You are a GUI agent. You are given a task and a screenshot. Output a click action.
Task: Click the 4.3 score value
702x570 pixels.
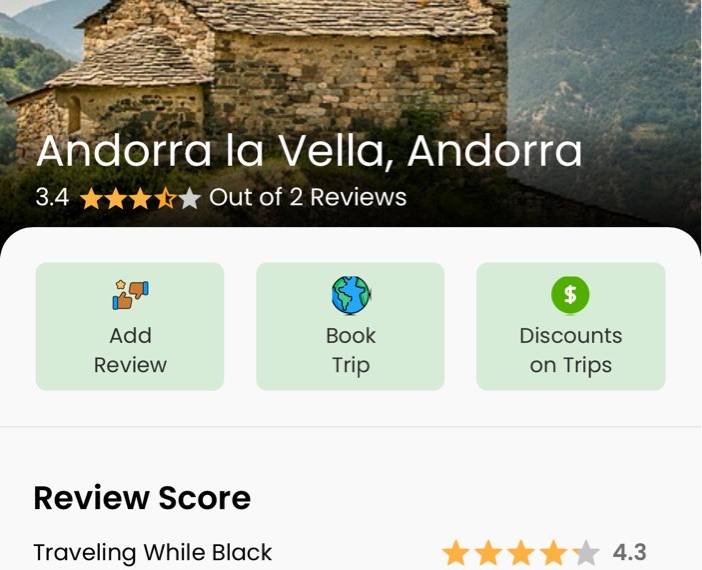click(x=629, y=553)
